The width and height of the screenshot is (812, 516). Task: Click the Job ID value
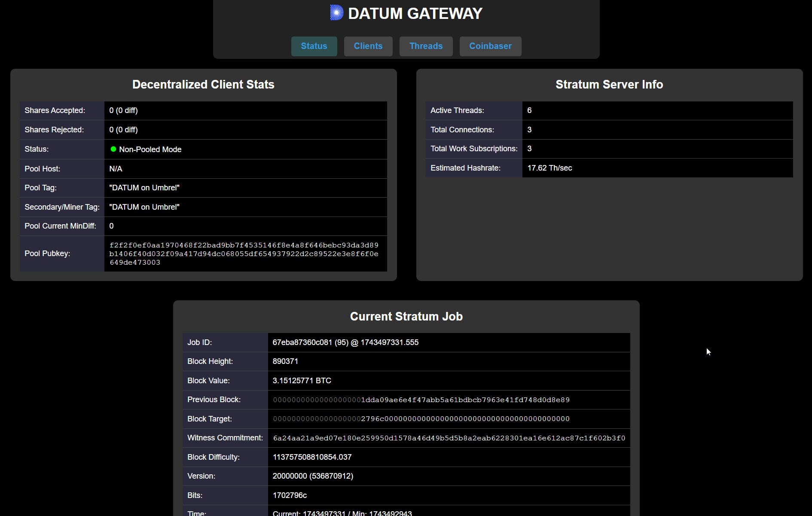click(x=345, y=342)
